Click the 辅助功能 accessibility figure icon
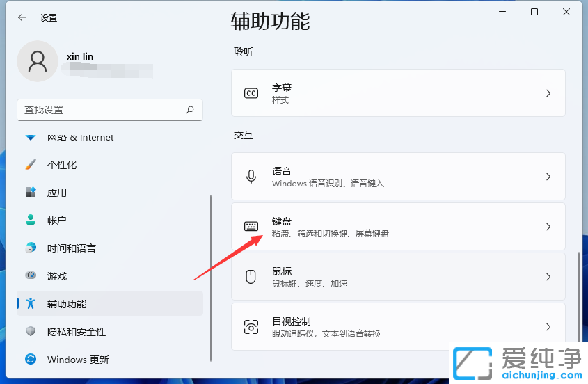 pyautogui.click(x=31, y=303)
